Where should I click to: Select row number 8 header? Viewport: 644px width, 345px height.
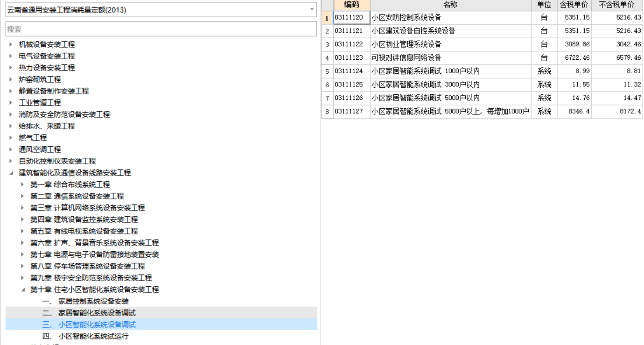(x=327, y=112)
